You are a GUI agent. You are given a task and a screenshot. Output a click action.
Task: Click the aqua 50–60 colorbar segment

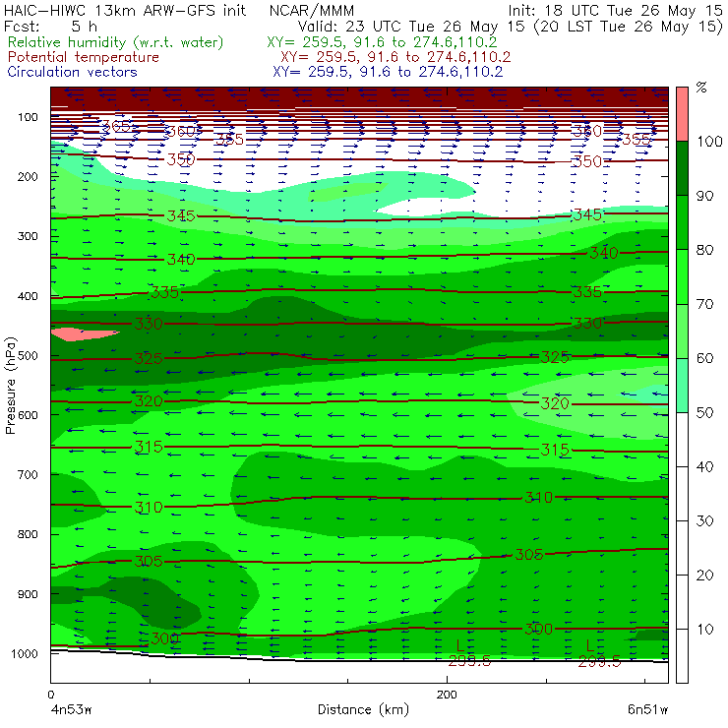(682, 385)
